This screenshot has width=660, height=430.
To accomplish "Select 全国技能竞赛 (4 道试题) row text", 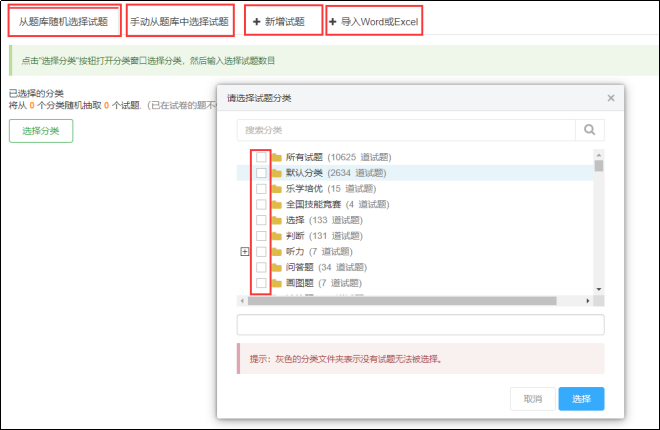I will 338,204.
